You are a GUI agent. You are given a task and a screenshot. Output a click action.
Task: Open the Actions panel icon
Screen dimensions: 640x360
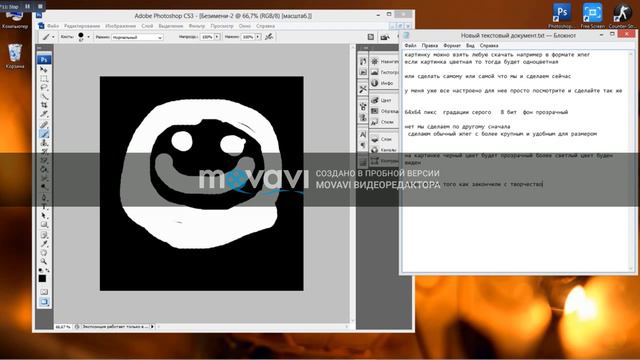[363, 72]
